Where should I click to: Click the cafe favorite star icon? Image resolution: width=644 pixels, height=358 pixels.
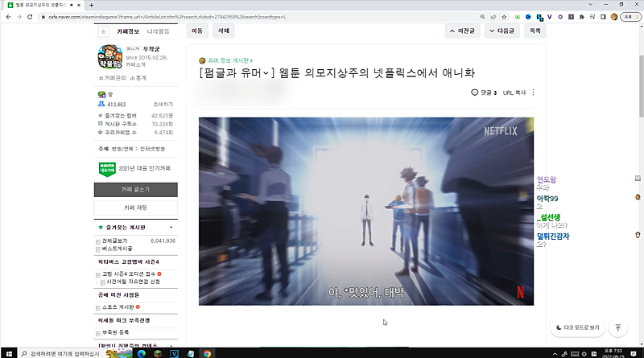point(103,31)
